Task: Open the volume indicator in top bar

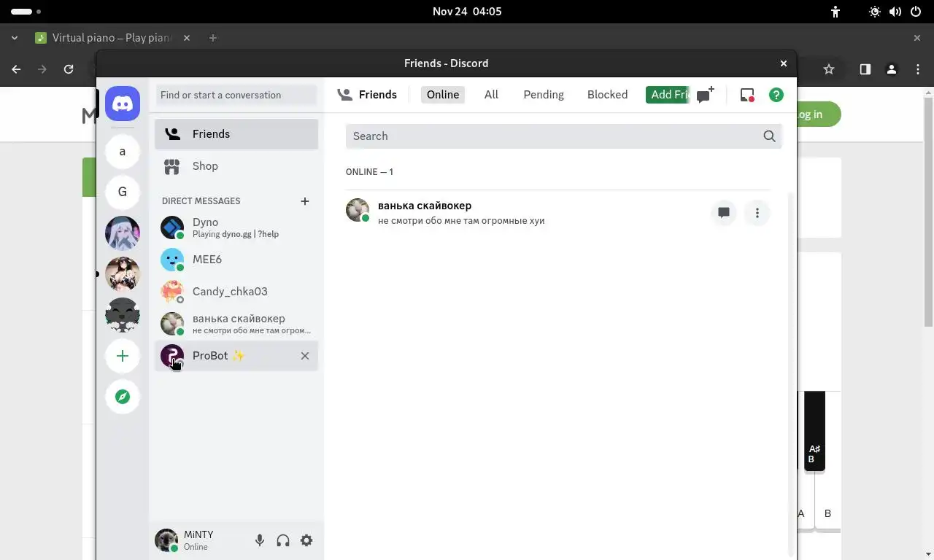Action: point(895,12)
